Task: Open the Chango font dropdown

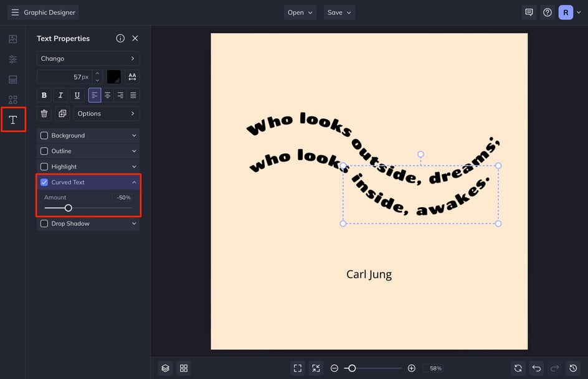Action: click(x=88, y=58)
